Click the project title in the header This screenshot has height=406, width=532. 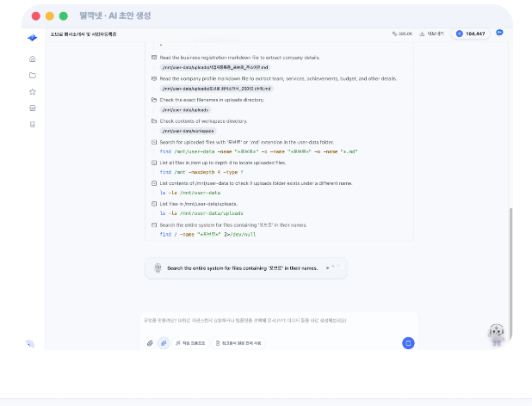[x=84, y=34]
